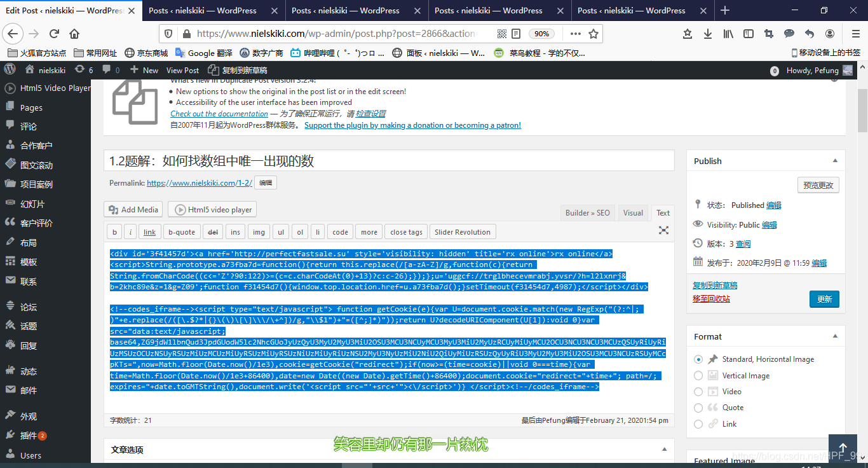Open Users in the sidebar

coord(31,455)
